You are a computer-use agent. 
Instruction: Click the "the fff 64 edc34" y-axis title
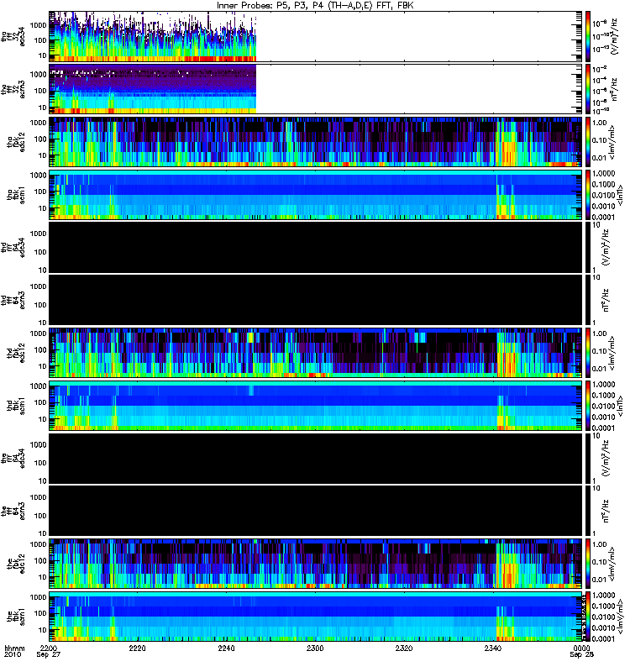13,458
